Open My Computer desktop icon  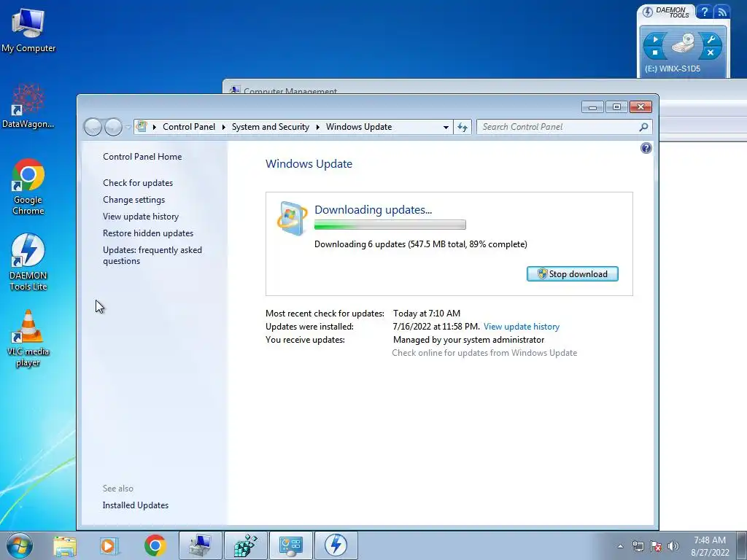(x=28, y=30)
